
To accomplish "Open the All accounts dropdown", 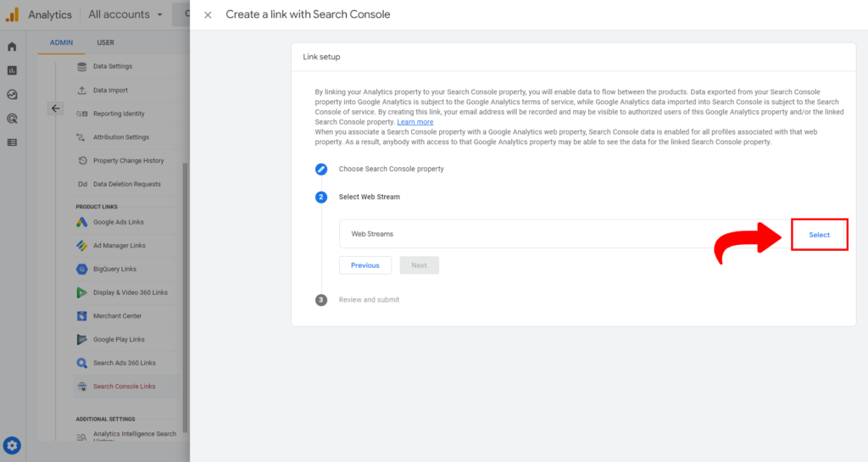I will pyautogui.click(x=125, y=14).
